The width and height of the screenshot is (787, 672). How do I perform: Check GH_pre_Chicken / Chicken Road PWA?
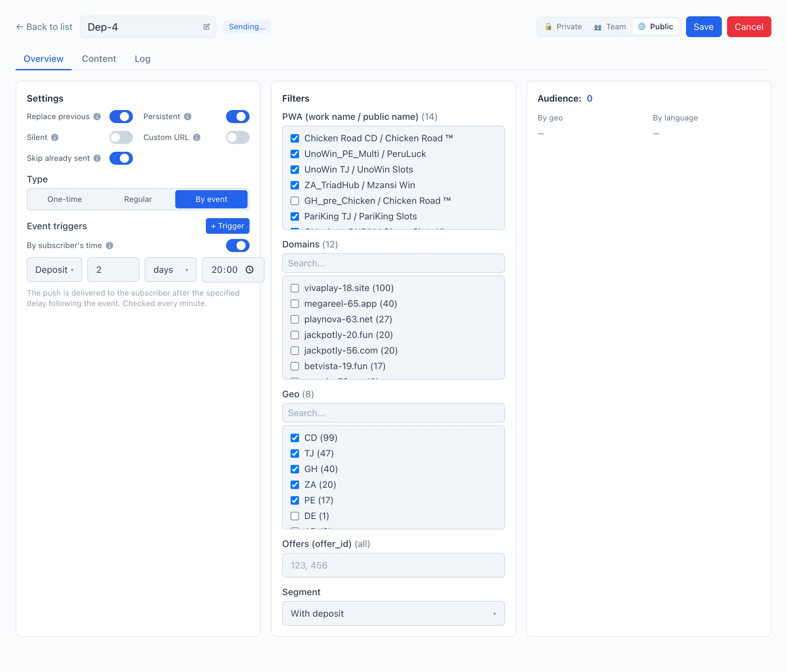[x=295, y=201]
